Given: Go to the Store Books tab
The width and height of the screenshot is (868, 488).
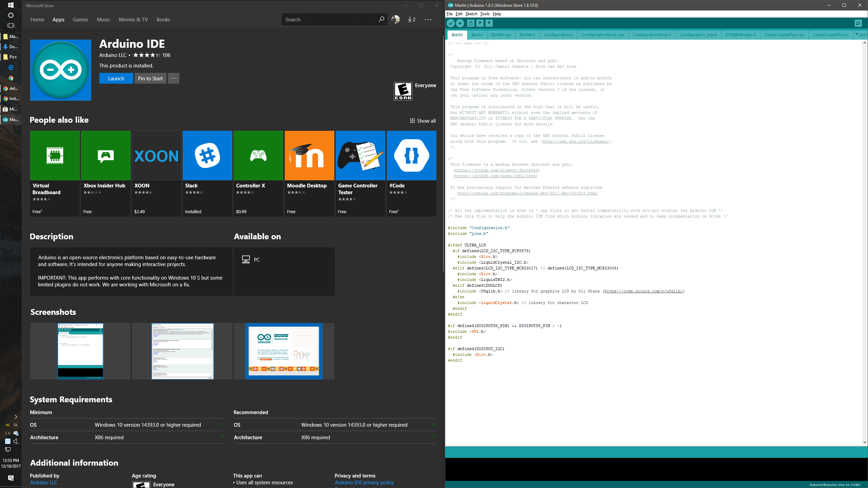Looking at the screenshot, I should (163, 20).
